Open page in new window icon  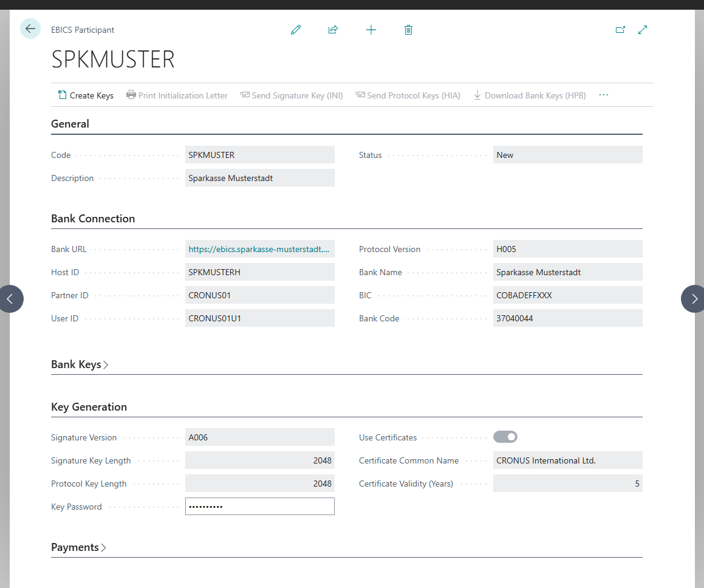tap(620, 30)
